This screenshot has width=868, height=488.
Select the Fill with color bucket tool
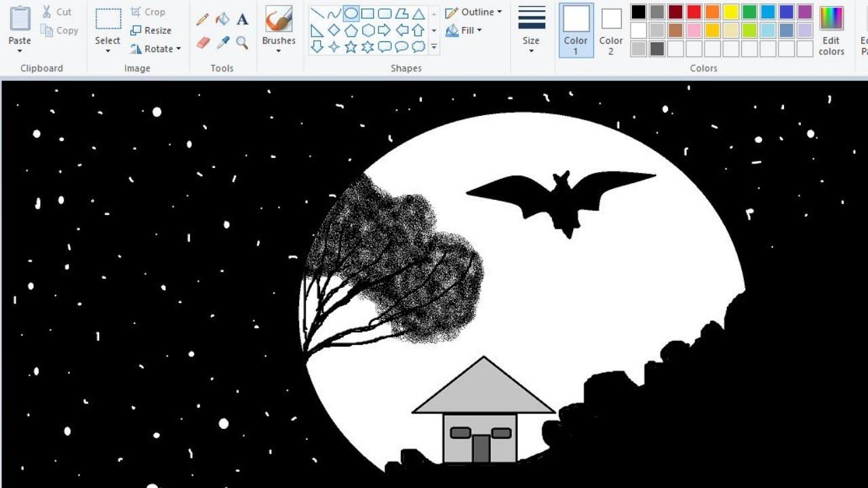click(x=222, y=19)
